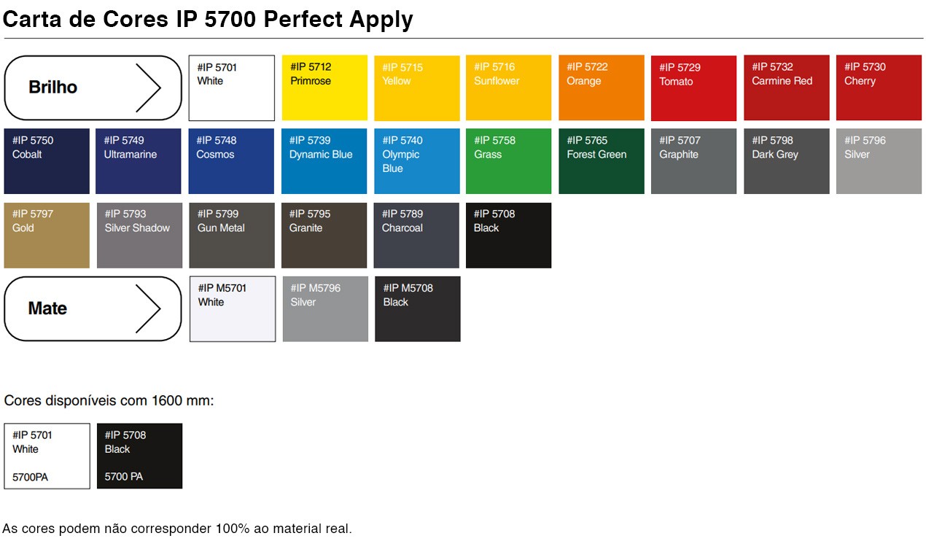Click the Carmine Red swatch

tap(787, 87)
